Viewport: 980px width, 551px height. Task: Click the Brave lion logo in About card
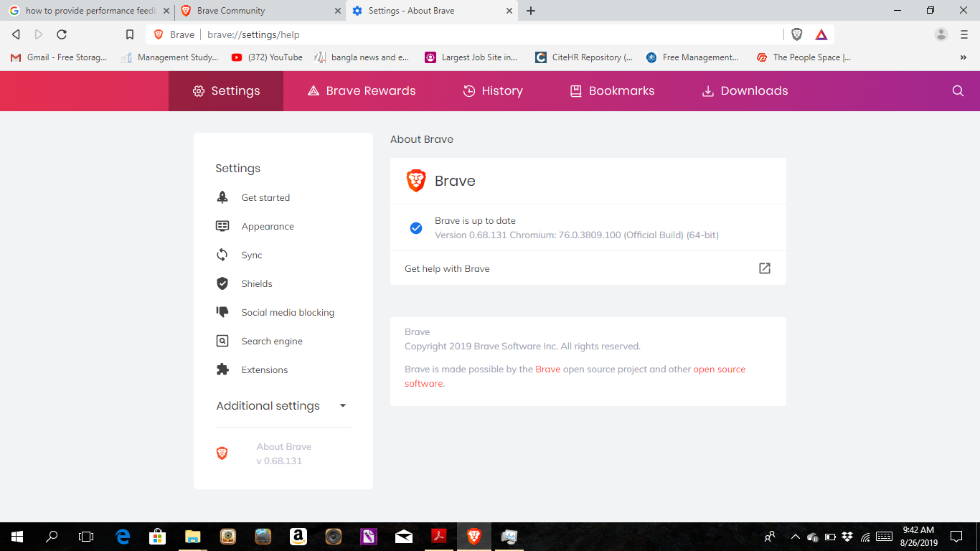[x=416, y=181]
